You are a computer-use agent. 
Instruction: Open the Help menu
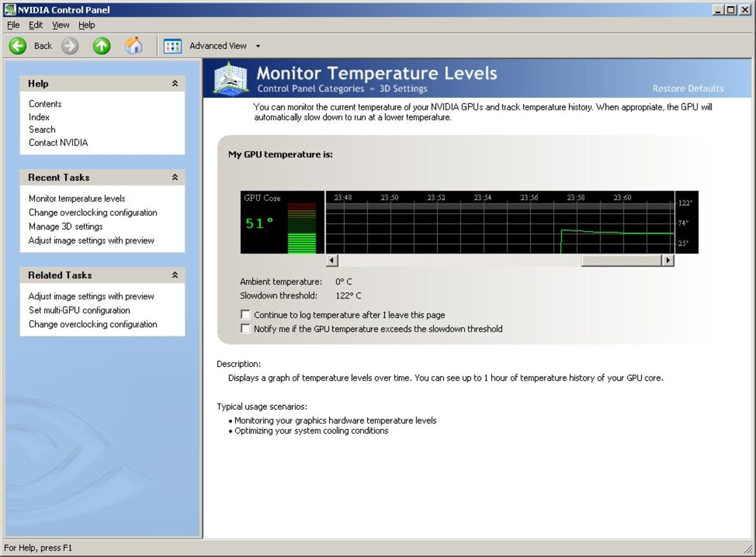pyautogui.click(x=87, y=25)
